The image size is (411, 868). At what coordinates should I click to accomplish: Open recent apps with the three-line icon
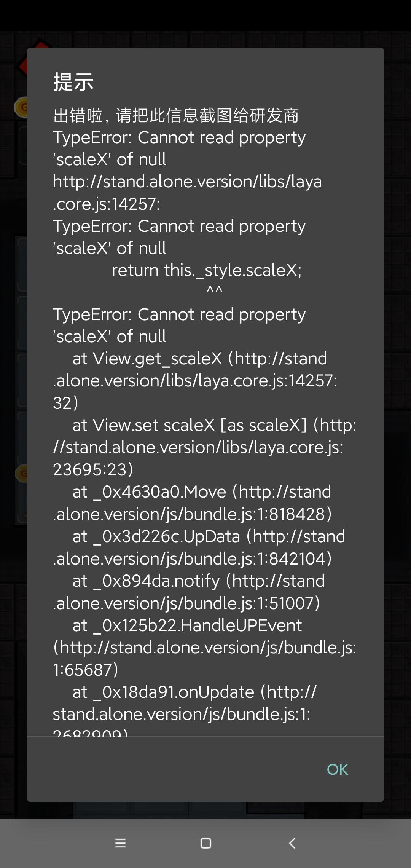tap(120, 843)
